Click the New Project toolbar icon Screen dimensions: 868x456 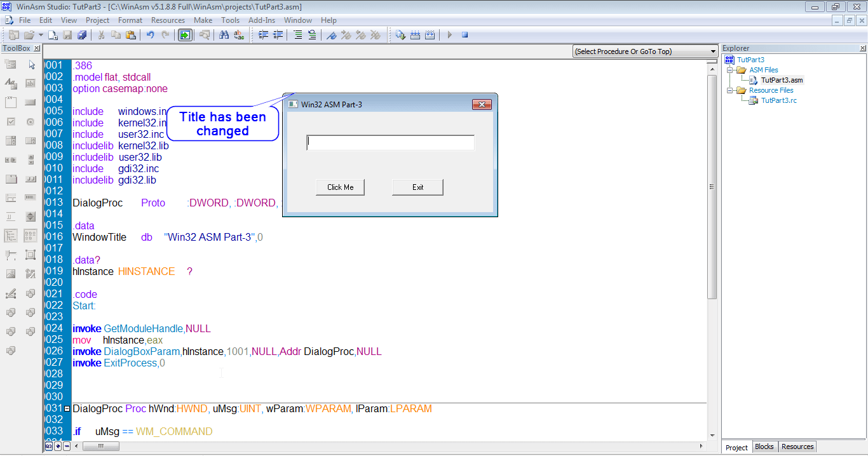[14, 35]
